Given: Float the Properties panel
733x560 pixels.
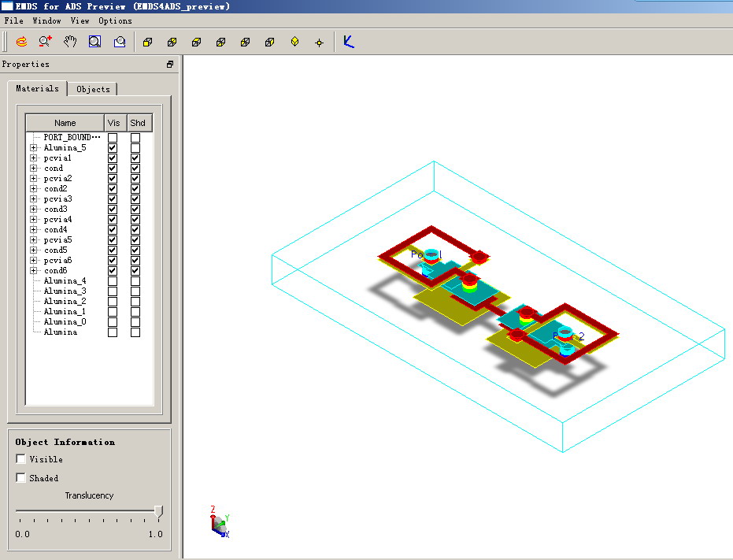Looking at the screenshot, I should tap(170, 64).
